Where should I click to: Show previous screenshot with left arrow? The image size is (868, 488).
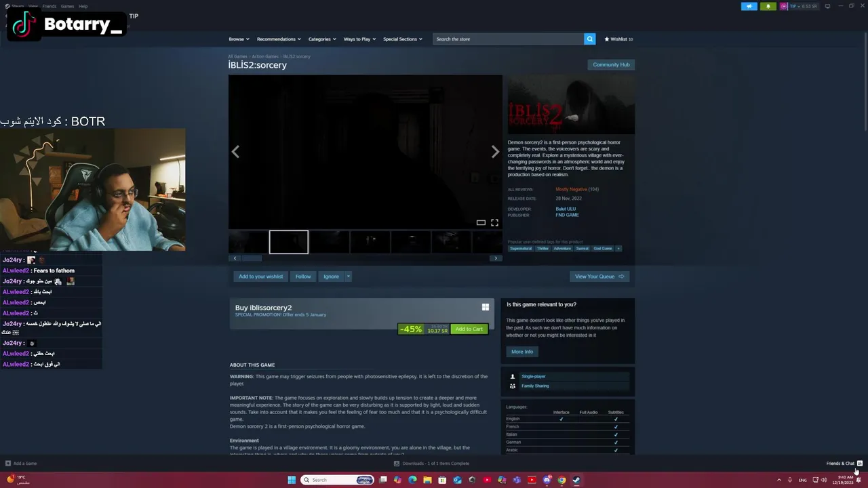tap(235, 152)
